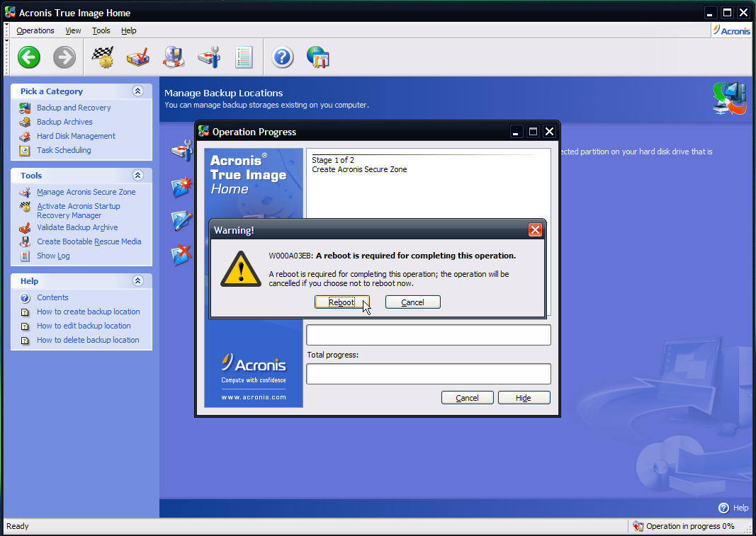
Task: Open the Help menu in menu bar
Action: click(129, 30)
